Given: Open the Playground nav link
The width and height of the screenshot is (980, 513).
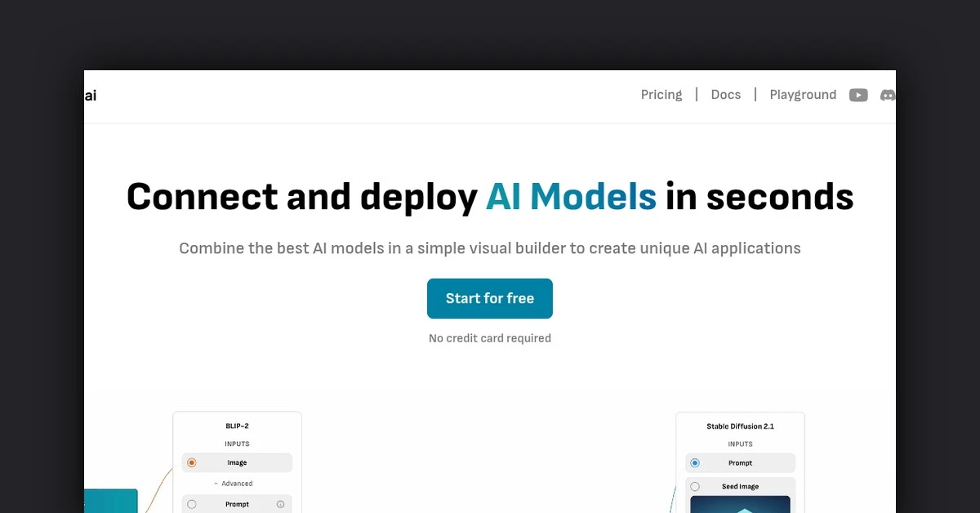Looking at the screenshot, I should [802, 95].
